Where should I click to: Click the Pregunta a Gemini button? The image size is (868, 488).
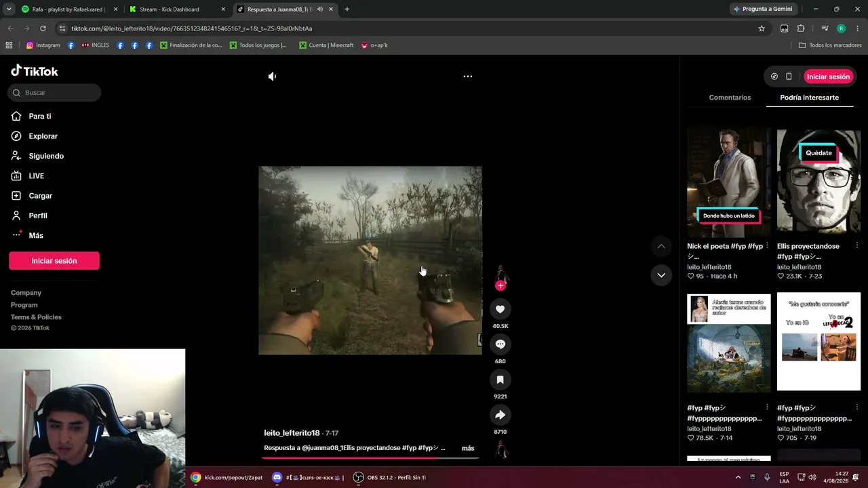pos(763,9)
